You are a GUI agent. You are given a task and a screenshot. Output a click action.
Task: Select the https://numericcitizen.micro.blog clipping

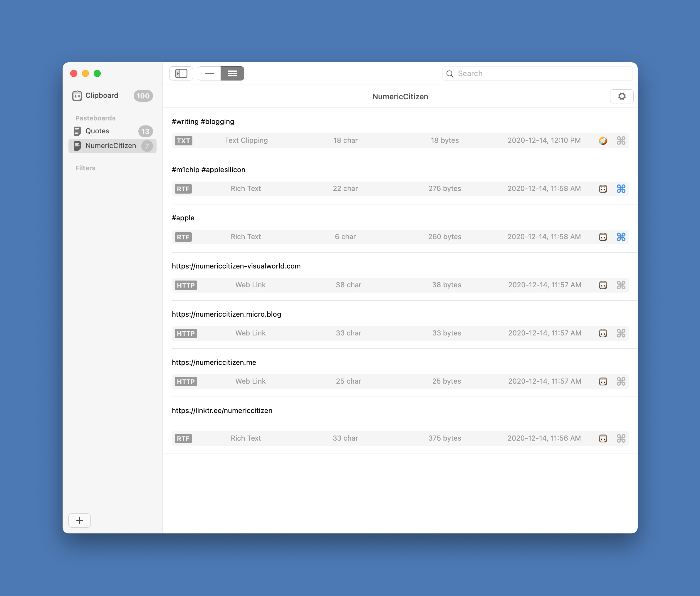pos(226,314)
